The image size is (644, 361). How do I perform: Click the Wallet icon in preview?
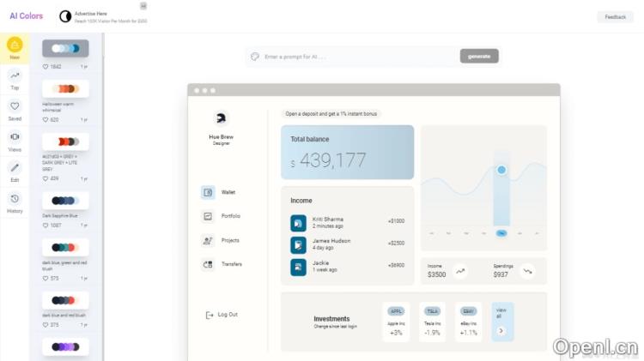tap(208, 192)
